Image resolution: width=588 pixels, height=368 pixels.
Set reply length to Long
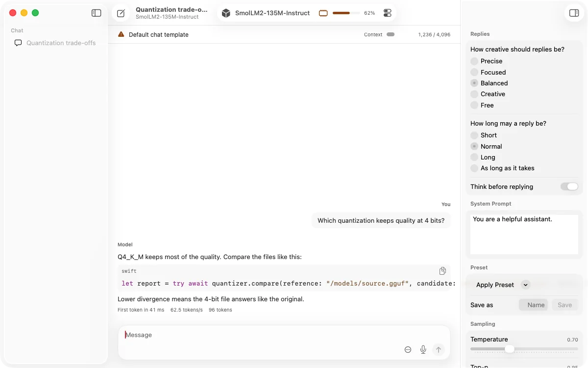tap(474, 158)
